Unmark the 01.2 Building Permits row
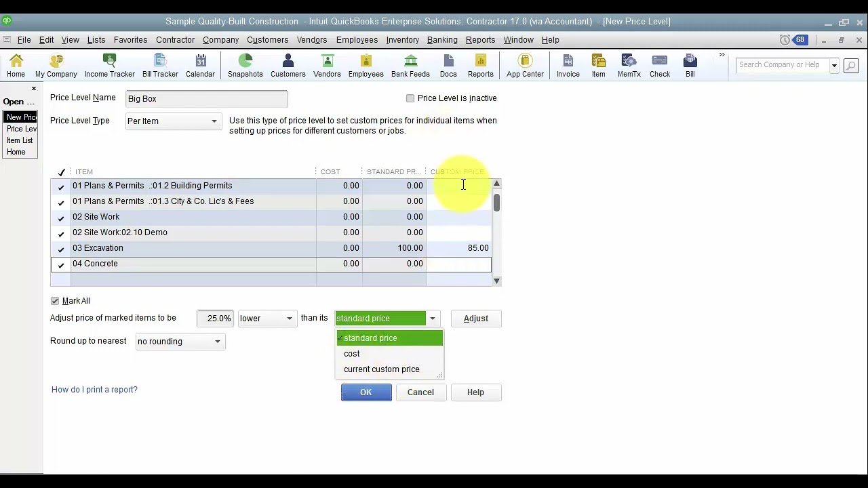 pos(61,186)
